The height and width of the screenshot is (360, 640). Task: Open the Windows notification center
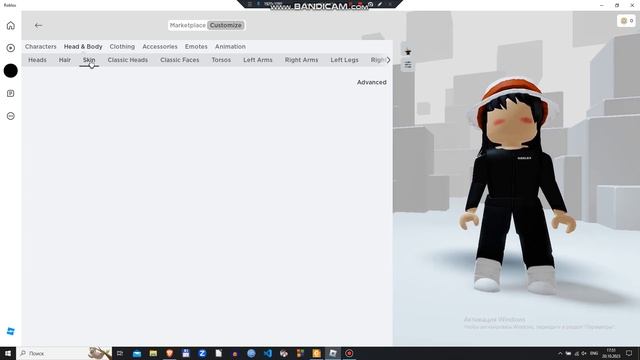[x=629, y=353]
